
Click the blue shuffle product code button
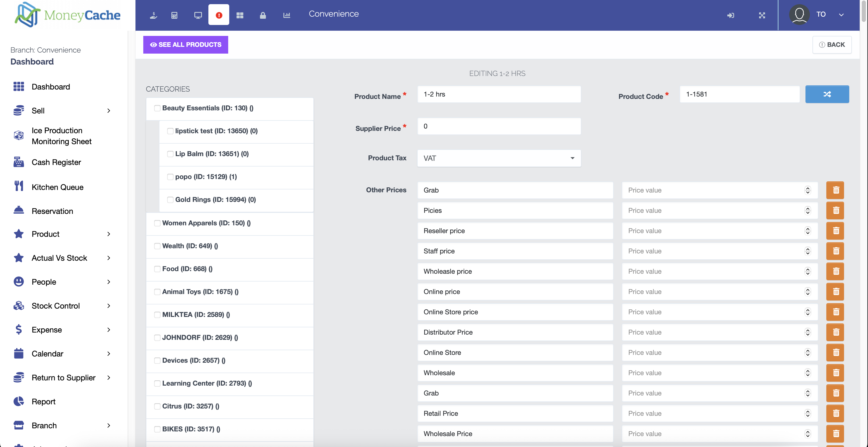click(827, 94)
